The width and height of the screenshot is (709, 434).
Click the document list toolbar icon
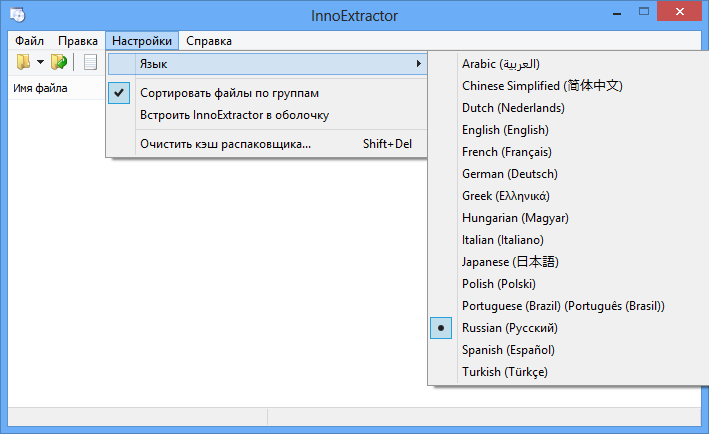90,62
